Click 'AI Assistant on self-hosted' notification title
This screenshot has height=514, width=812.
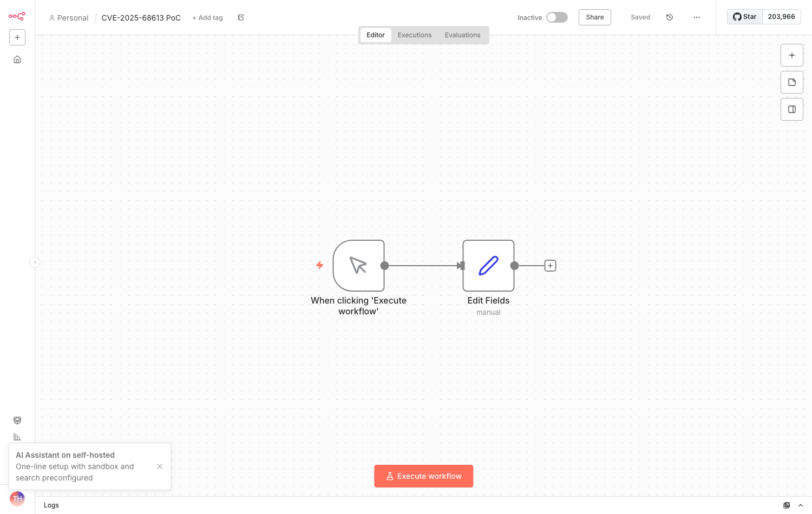pos(66,455)
